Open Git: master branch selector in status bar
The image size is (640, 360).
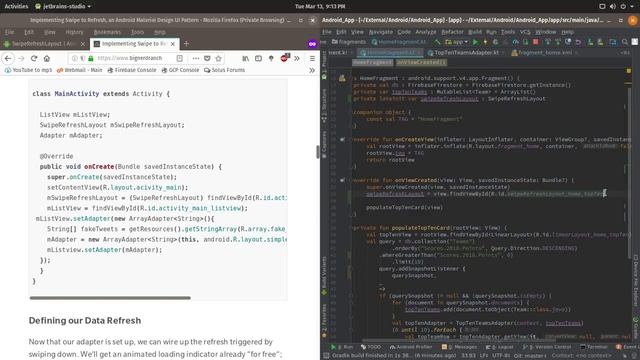tap(529, 356)
